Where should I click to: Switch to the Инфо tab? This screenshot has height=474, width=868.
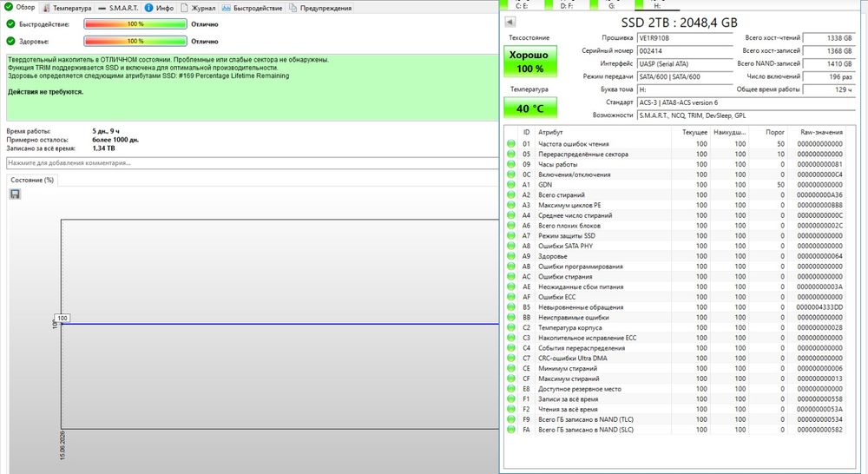tap(160, 8)
